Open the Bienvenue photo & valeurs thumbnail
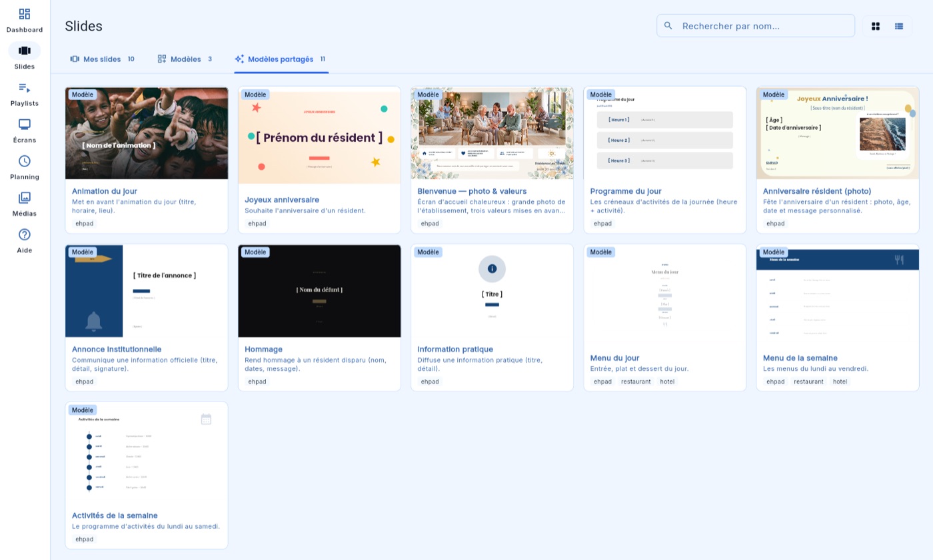The image size is (933, 560). [x=492, y=133]
